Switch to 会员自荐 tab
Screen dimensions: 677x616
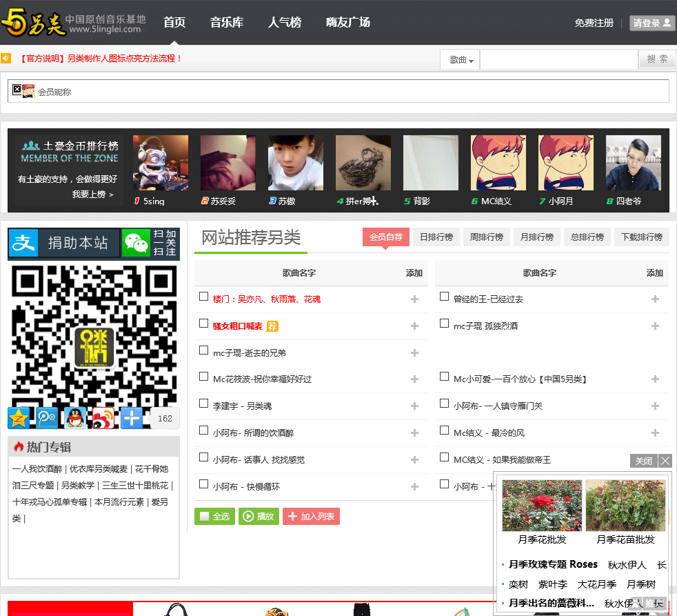pyautogui.click(x=386, y=237)
